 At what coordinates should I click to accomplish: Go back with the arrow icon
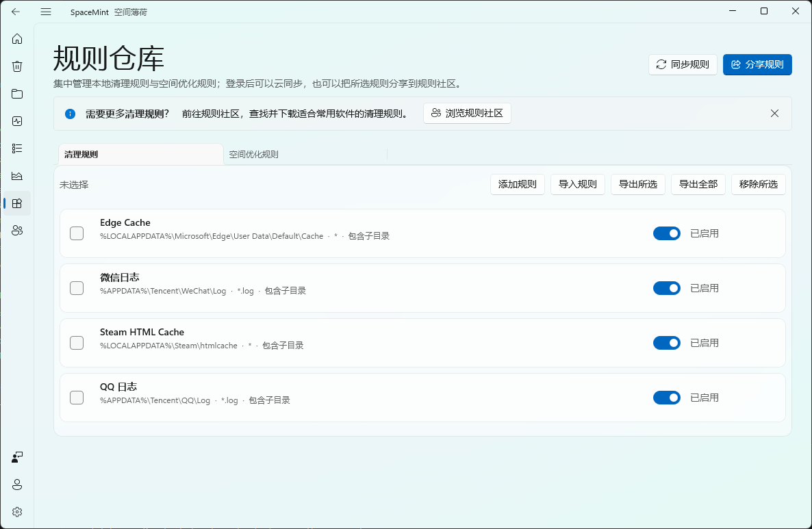pyautogui.click(x=16, y=12)
